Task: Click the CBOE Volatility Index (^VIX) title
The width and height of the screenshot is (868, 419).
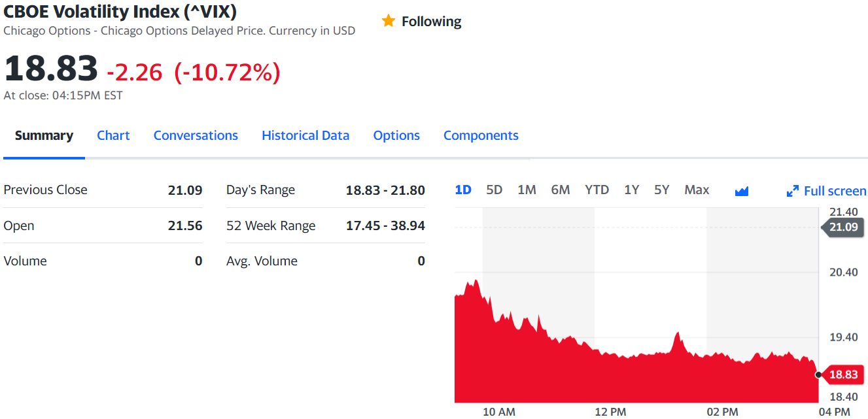Action: tap(120, 11)
